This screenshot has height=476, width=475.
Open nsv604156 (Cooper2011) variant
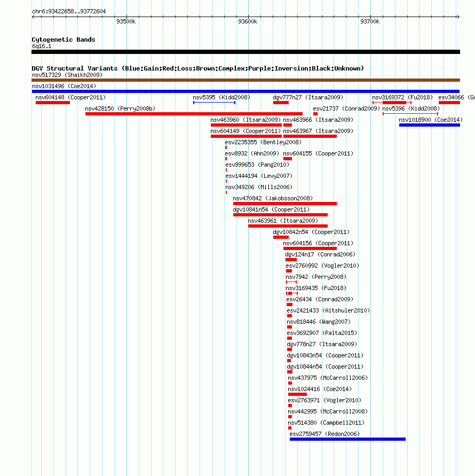pos(318,244)
